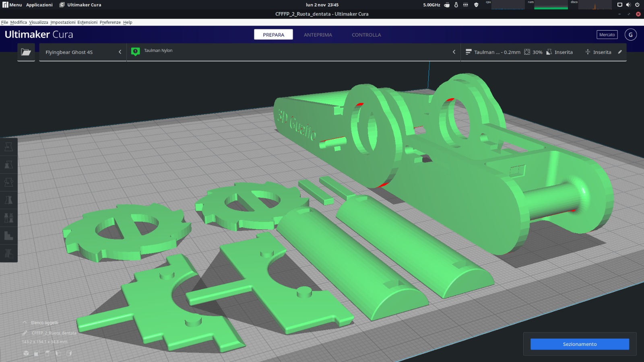Image resolution: width=644 pixels, height=362 pixels.
Task: Expand the Flyingbear Ghost 4S printer selector
Action: pos(83,52)
